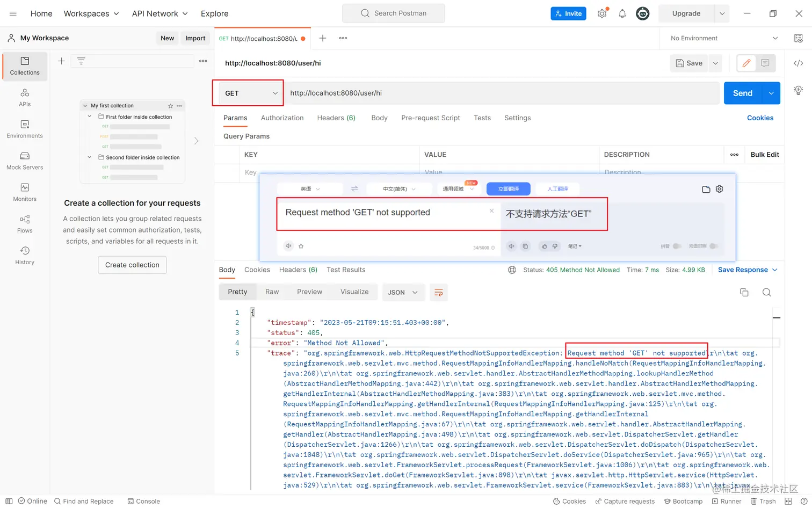Viewport: 812px width, 508px height.
Task: Toggle two-pane layout in status bar
Action: pos(788,502)
